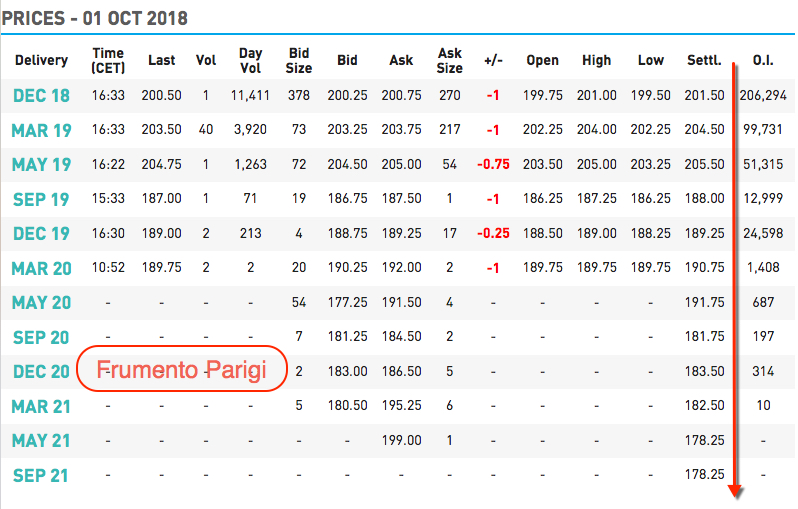Viewport: 798px width, 509px height.
Task: Click the MAY 21 delivery link
Action: pyautogui.click(x=41, y=440)
